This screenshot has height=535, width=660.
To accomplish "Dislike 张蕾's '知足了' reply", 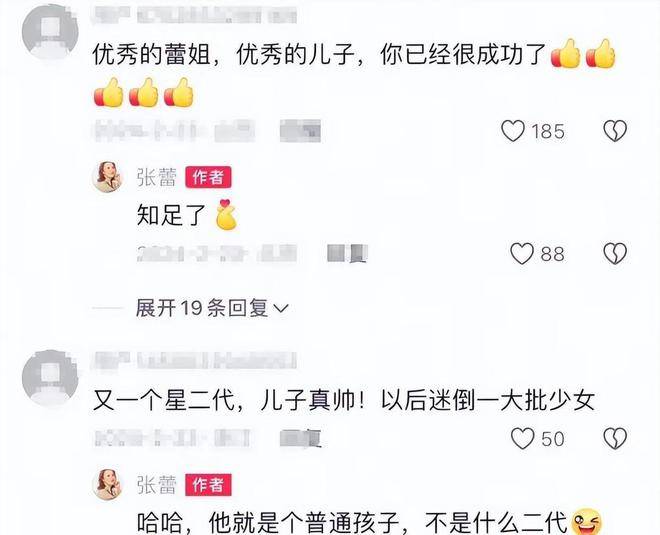I will [x=615, y=253].
